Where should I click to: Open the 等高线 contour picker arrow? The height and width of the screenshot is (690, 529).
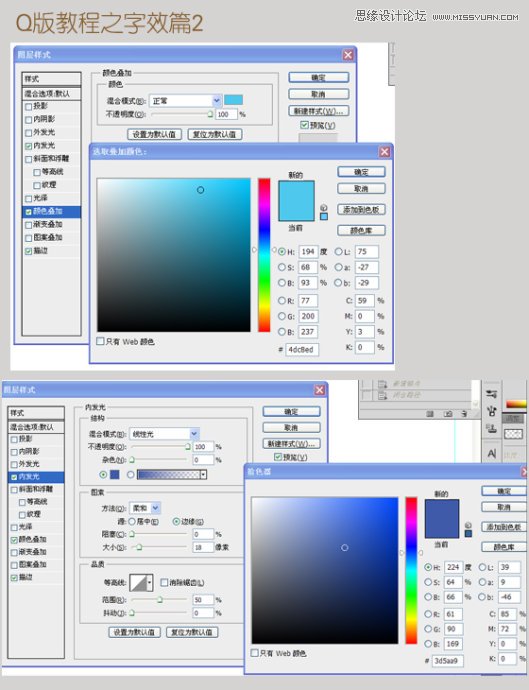[150, 583]
